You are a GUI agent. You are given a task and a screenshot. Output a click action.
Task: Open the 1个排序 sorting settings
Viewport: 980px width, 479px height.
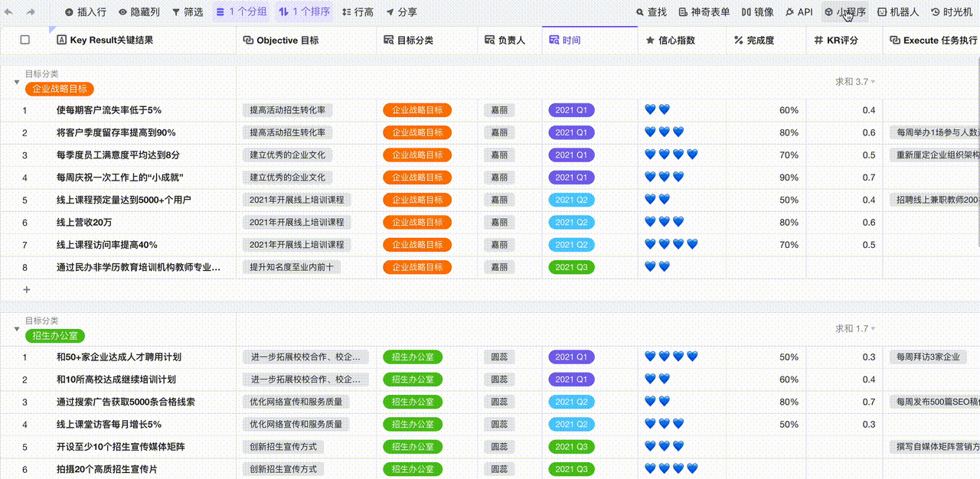coord(304,12)
